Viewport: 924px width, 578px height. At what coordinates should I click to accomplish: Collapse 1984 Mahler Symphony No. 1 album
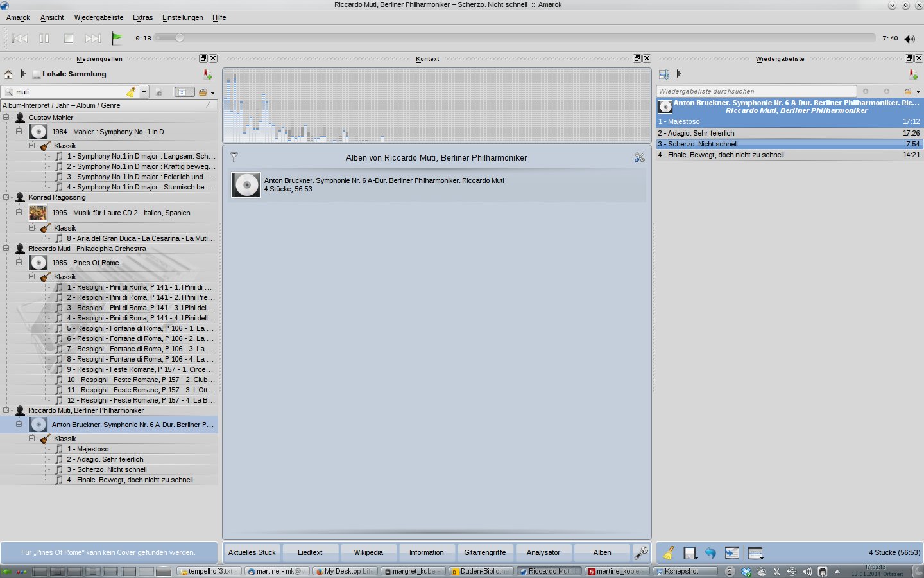19,132
